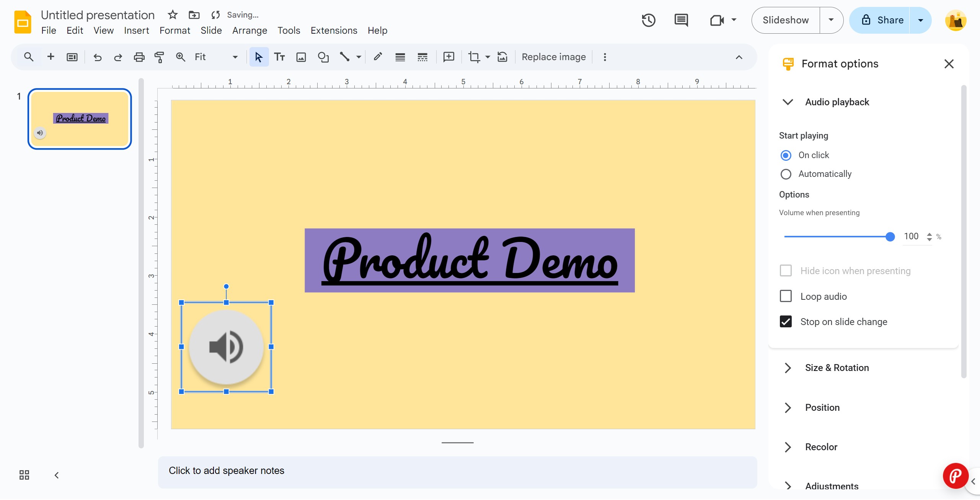980x500 pixels.
Task: Click the Insert image icon
Action: pyautogui.click(x=301, y=57)
